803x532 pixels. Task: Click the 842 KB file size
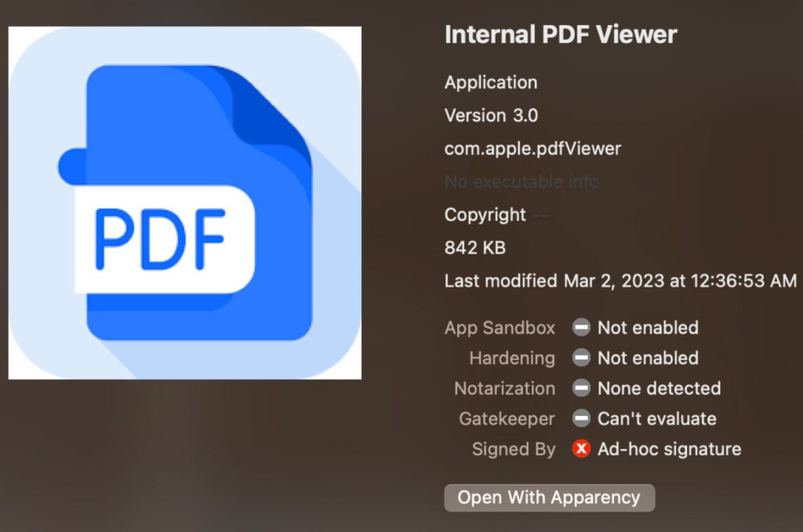(x=474, y=248)
